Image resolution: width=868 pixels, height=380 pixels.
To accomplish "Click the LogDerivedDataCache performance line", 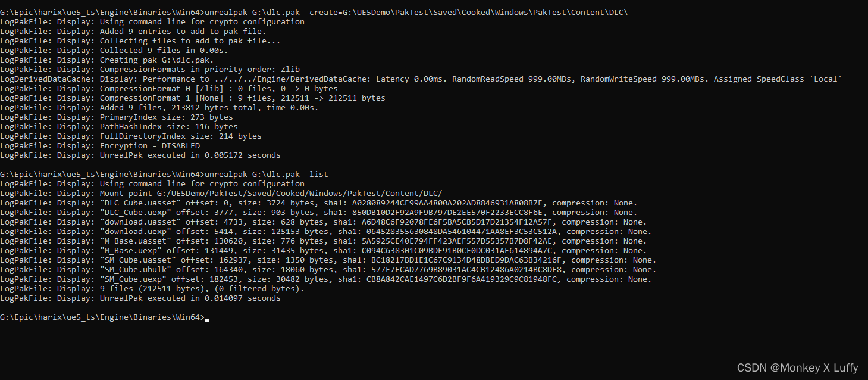I will click(x=421, y=79).
